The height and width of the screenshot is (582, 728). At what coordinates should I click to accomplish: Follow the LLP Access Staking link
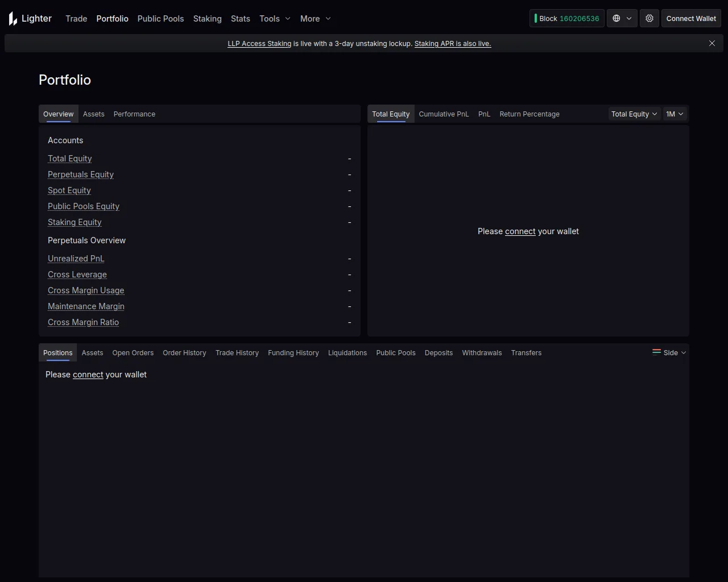click(259, 44)
